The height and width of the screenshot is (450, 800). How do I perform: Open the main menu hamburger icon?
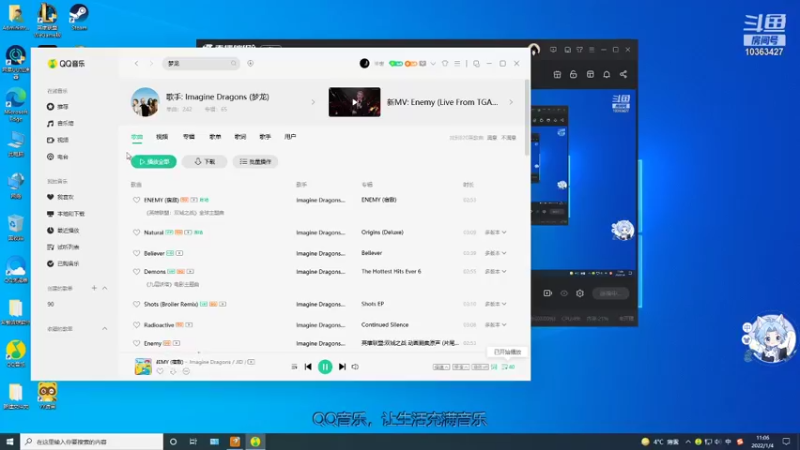[457, 63]
